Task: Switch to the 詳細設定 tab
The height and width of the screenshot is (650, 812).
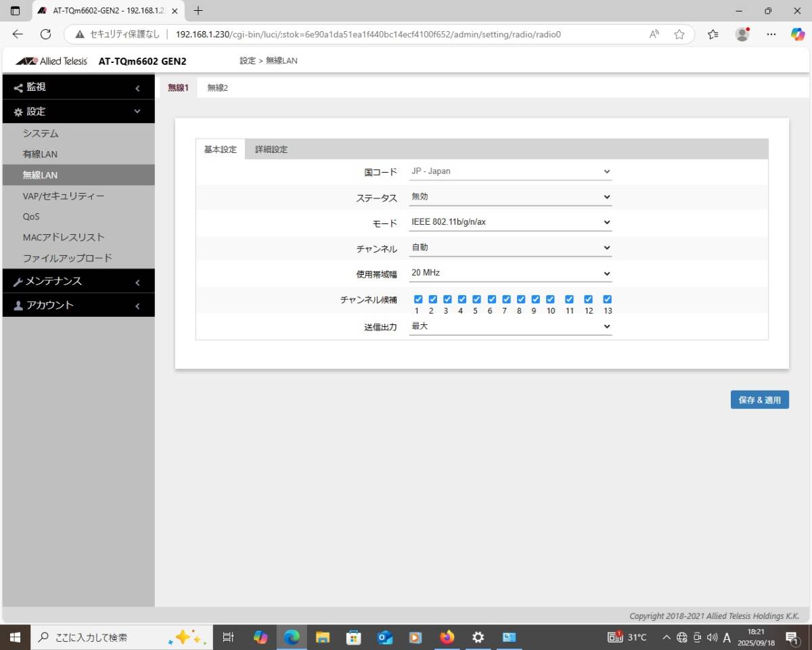Action: pyautogui.click(x=271, y=150)
